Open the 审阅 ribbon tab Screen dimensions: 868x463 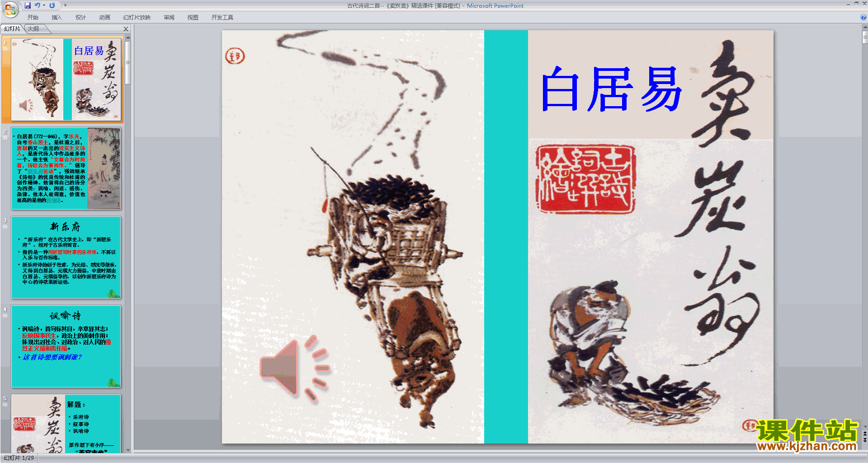point(169,17)
